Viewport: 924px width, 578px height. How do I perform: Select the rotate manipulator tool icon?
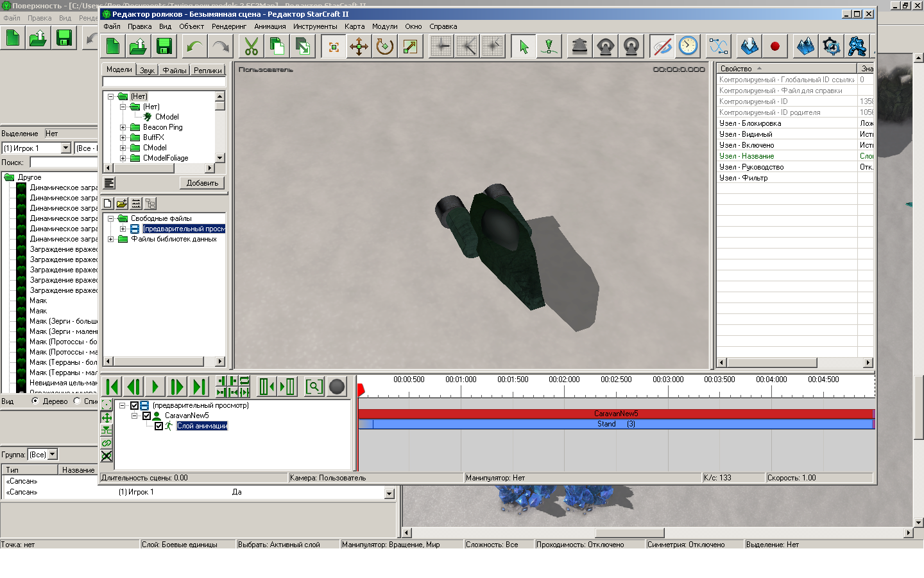coord(385,46)
